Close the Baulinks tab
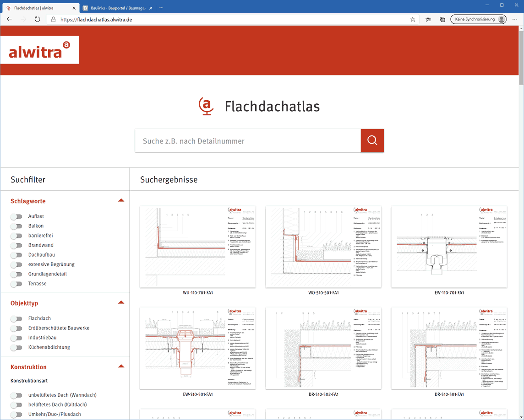524x420 pixels. coord(151,8)
